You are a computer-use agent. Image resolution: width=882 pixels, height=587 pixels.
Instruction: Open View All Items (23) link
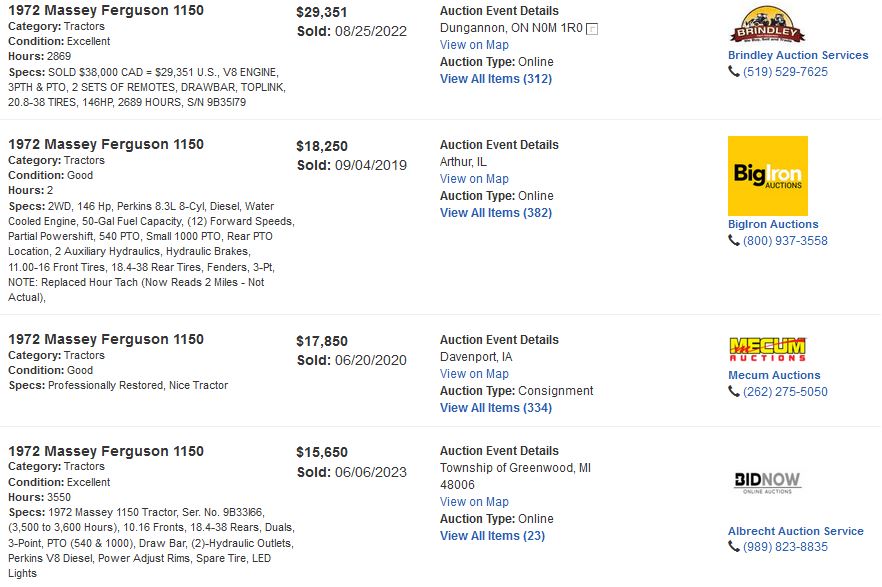tap(492, 536)
